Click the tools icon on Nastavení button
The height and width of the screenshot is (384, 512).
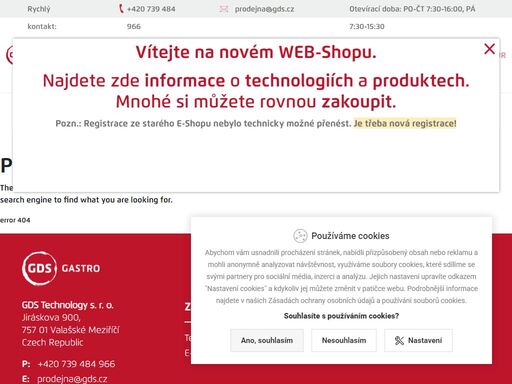point(399,340)
